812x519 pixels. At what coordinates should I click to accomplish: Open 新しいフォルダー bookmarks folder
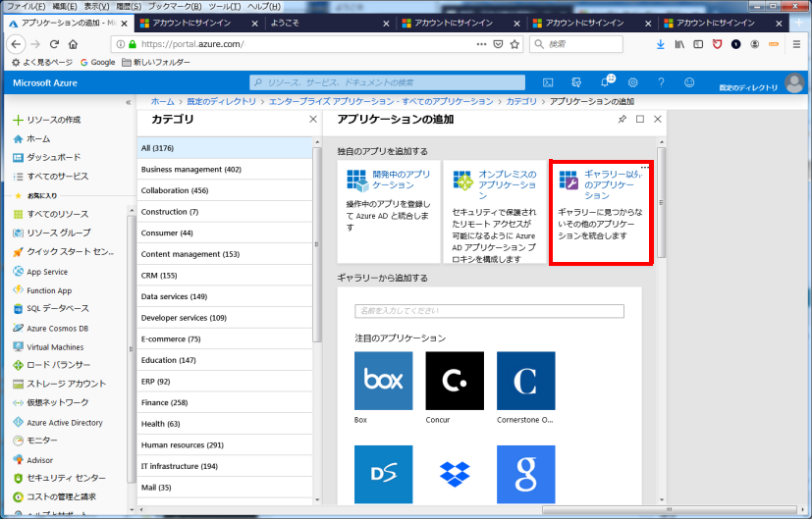point(156,62)
